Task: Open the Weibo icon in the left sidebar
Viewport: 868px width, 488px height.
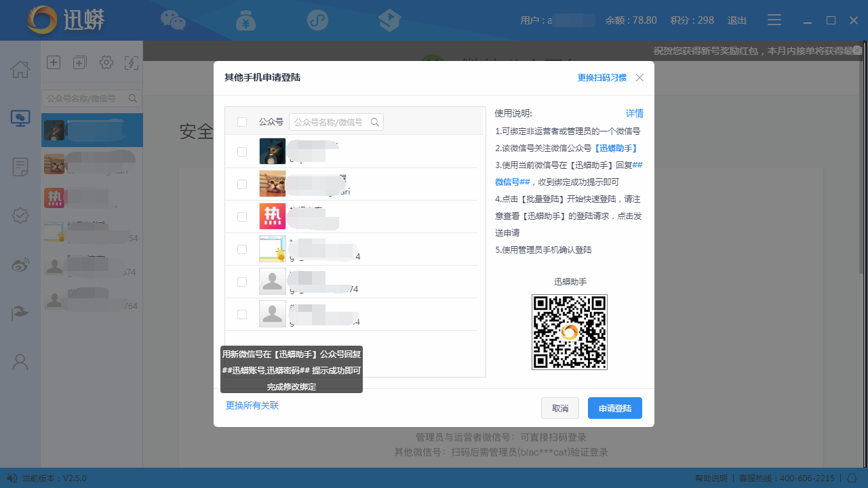Action: [20, 265]
